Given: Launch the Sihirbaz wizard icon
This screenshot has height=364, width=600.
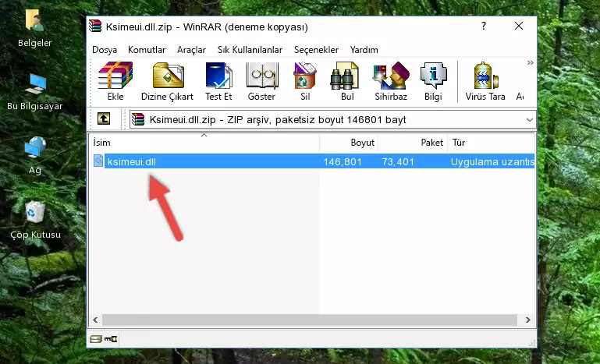Looking at the screenshot, I should [391, 81].
